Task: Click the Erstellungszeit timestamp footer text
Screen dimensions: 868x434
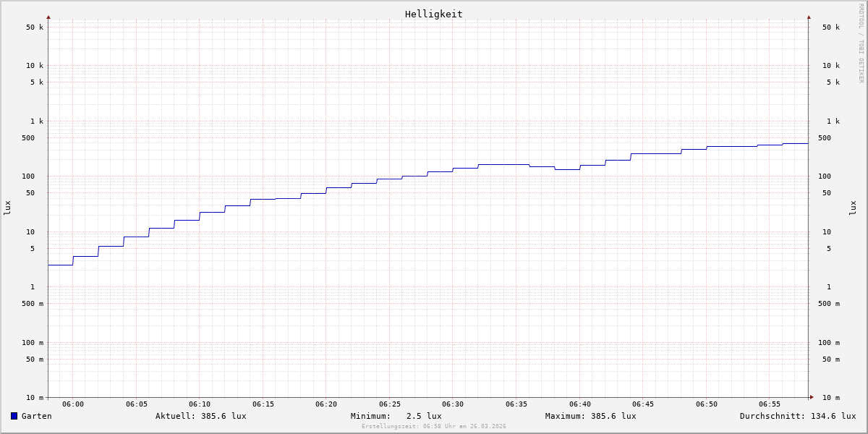Action: point(433,427)
